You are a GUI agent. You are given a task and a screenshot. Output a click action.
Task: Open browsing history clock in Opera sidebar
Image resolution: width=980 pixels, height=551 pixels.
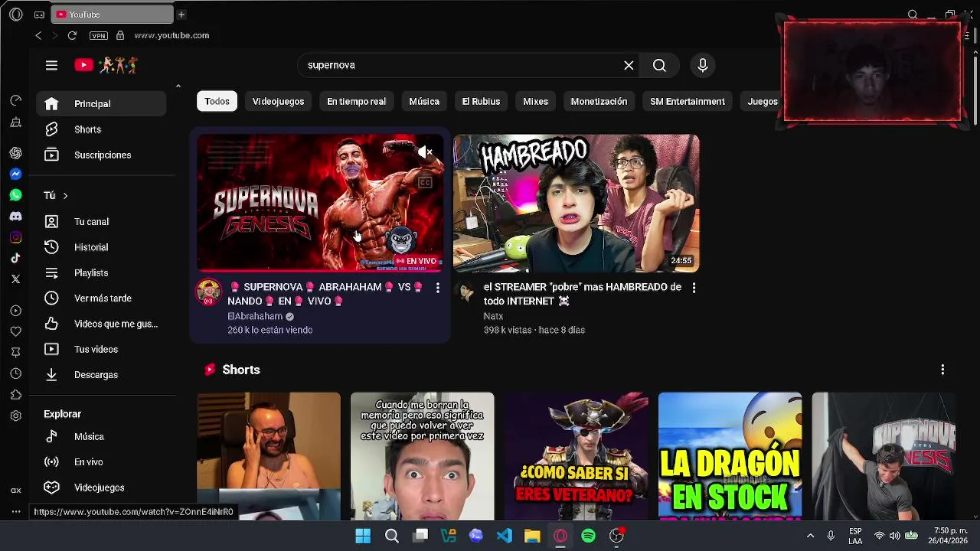(15, 373)
